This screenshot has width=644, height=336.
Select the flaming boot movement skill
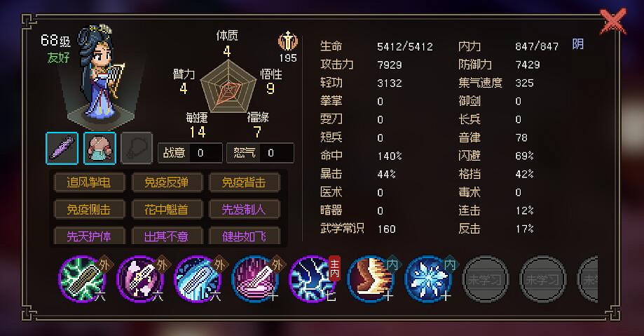coord(370,279)
